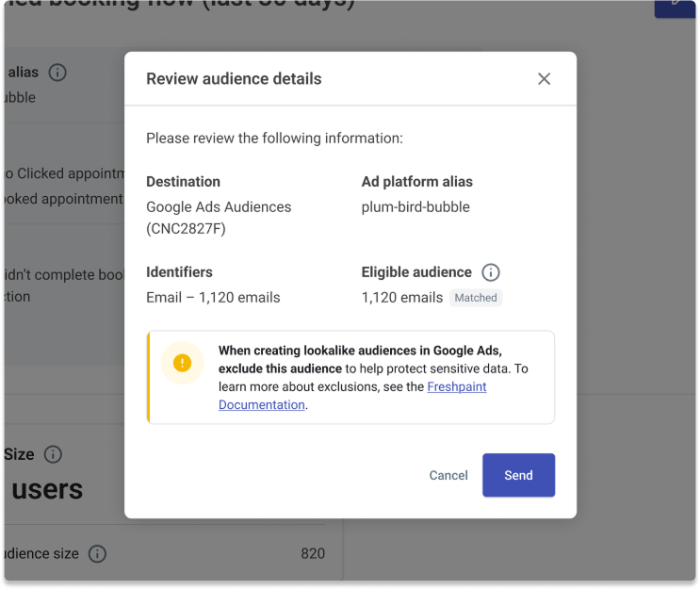
Task: Click the plum-bird-bubble alias value
Action: (415, 207)
